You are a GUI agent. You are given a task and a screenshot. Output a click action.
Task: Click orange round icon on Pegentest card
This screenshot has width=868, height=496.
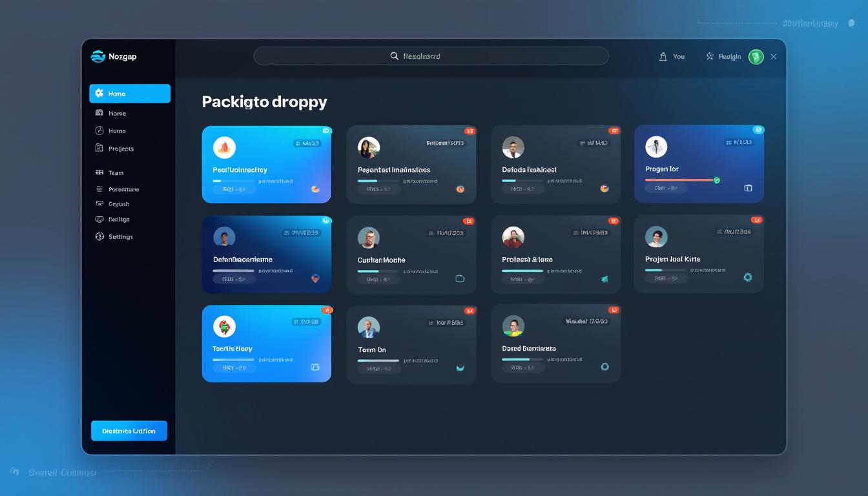460,189
